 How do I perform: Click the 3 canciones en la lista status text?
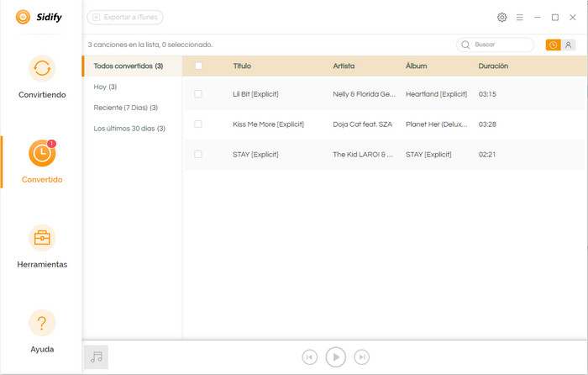point(150,45)
